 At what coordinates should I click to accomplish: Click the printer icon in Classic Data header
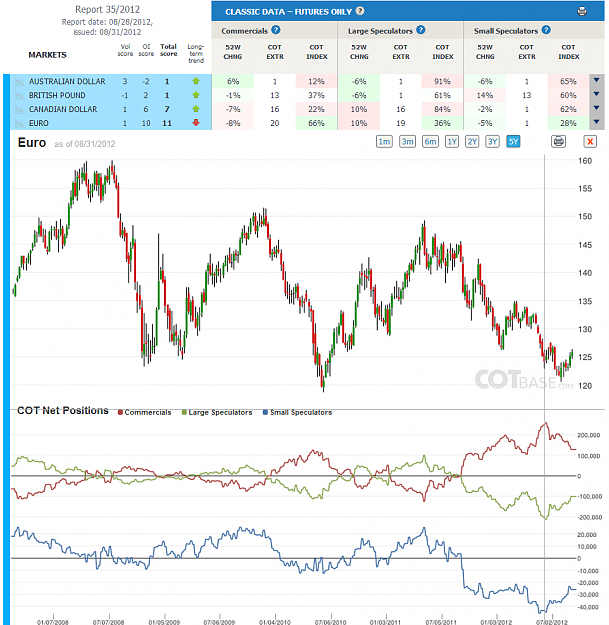[581, 11]
